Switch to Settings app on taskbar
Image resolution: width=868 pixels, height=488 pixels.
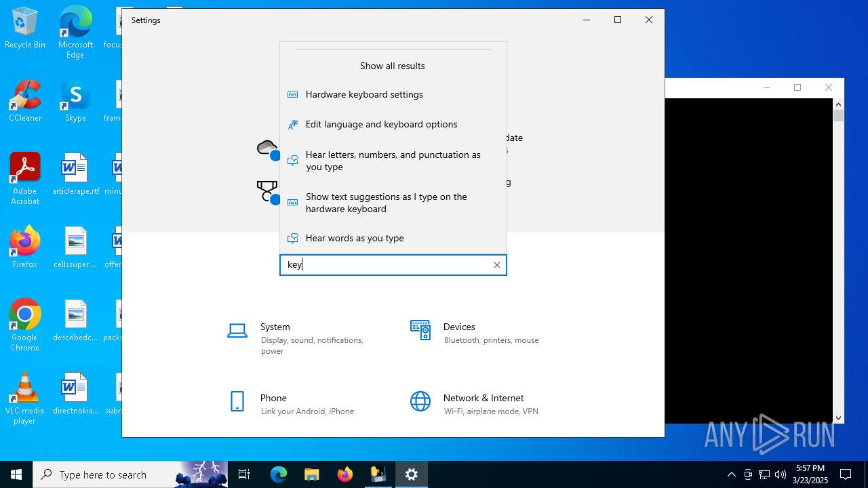coord(412,474)
